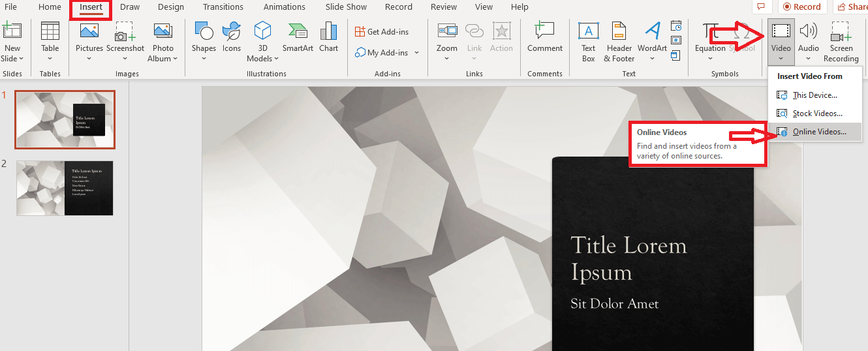Open the WordArt styles dropdown
Image resolution: width=868 pixels, height=351 pixels.
(x=652, y=59)
